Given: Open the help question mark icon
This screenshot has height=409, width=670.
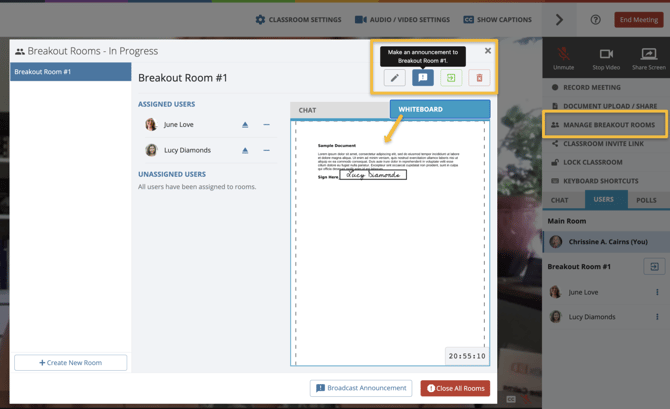Looking at the screenshot, I should [595, 20].
